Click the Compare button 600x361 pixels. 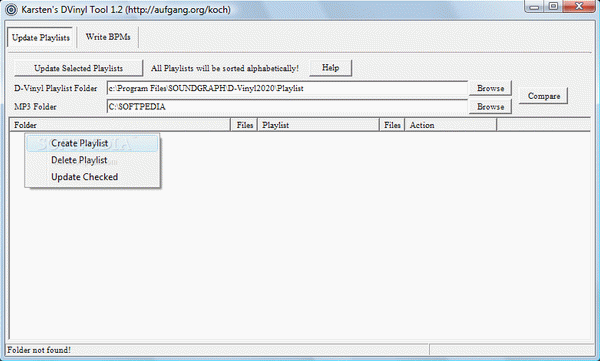(x=544, y=96)
